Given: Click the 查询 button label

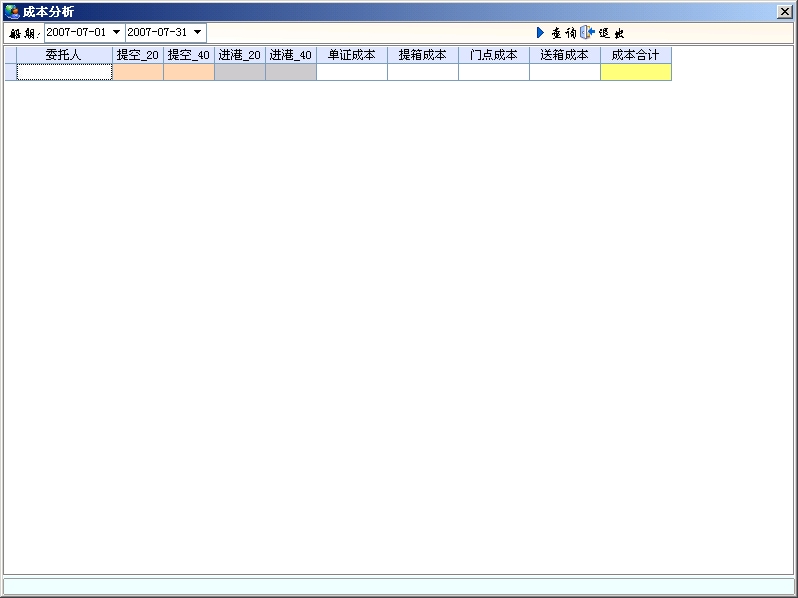Looking at the screenshot, I should [564, 33].
